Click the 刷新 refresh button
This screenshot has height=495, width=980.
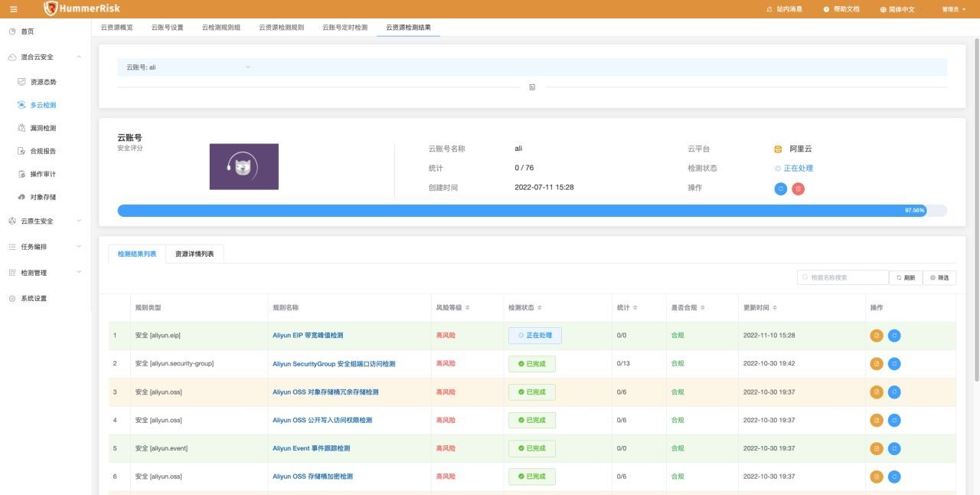point(906,277)
